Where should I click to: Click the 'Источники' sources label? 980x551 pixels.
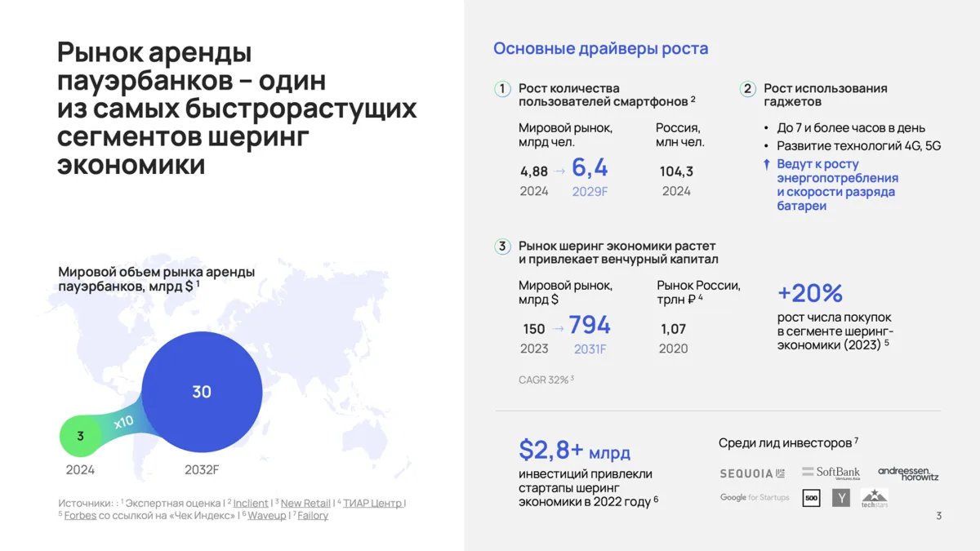pos(86,503)
